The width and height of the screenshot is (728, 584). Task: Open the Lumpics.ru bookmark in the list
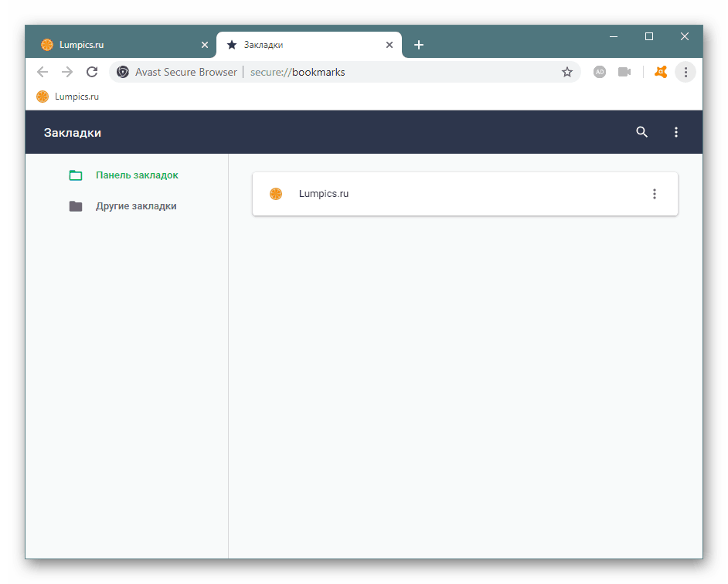click(464, 194)
